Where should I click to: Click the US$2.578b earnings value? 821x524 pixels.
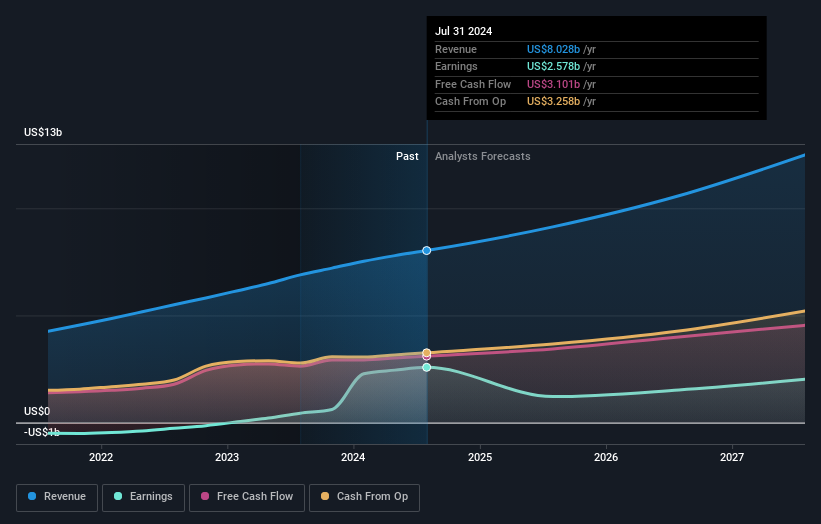click(x=553, y=66)
